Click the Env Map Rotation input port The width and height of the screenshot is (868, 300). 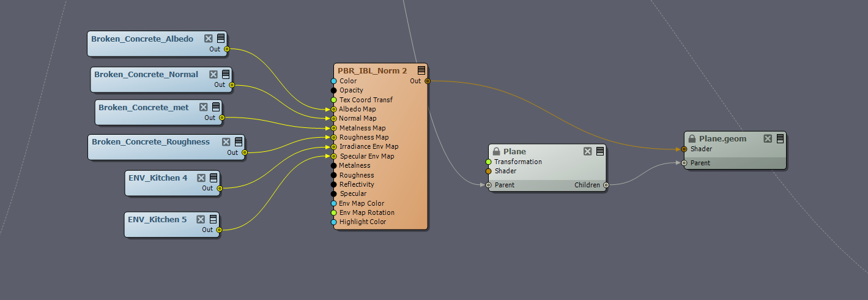(333, 212)
